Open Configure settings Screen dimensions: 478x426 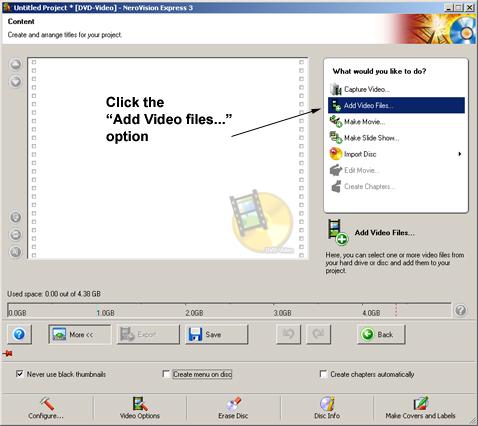[46, 408]
